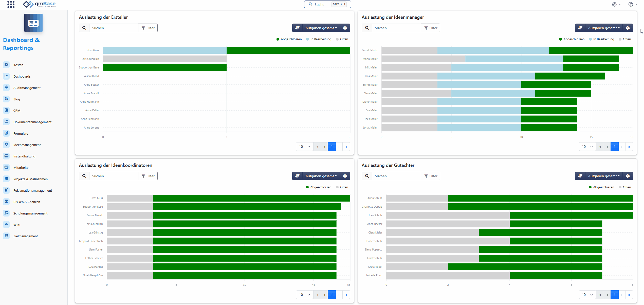Open Aufgaben gesamt dropdown in Ideenkoordinatoren panel
Screen dimensions: 644x305
click(321, 176)
